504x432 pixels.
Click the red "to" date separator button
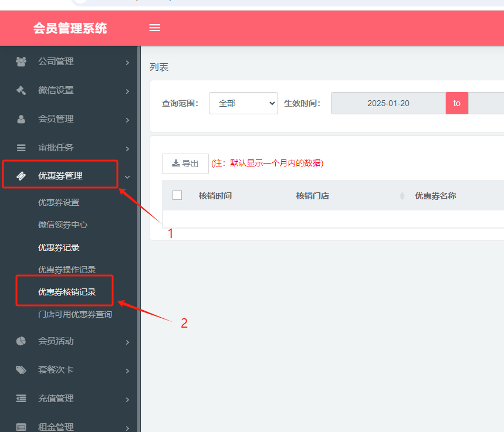[x=456, y=103]
